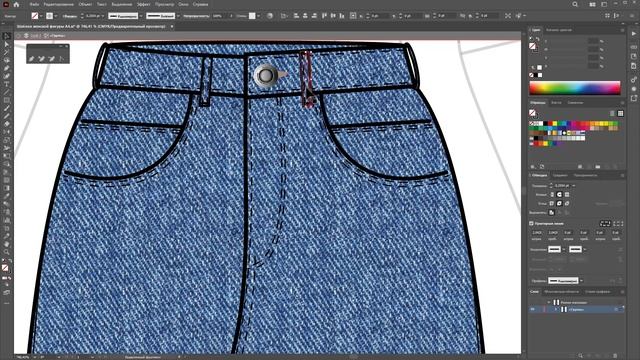Click the projecting cap icon in Обводка panel
The image size is (640, 360).
(567, 195)
